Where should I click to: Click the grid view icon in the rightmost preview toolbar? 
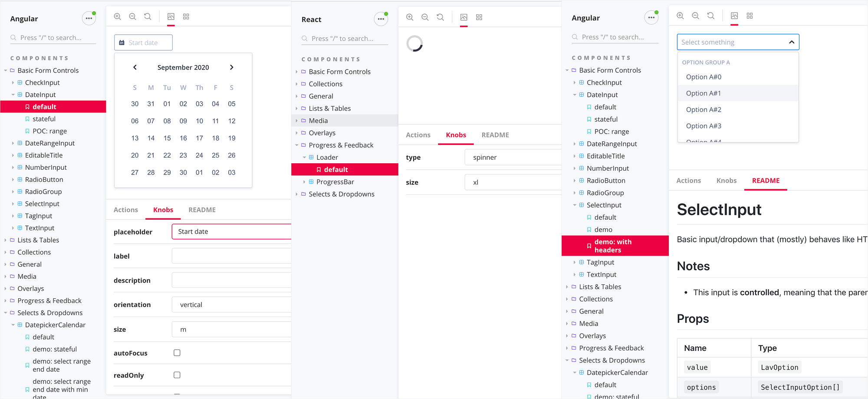pos(750,16)
